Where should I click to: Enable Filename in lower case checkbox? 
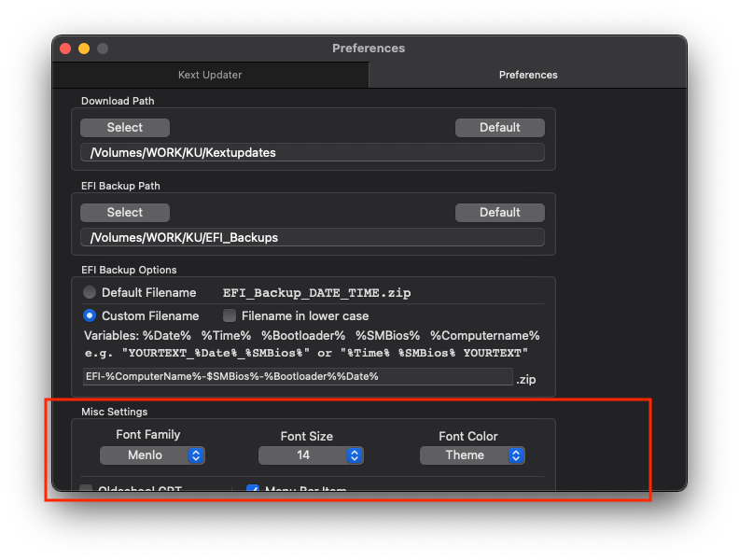pyautogui.click(x=230, y=315)
